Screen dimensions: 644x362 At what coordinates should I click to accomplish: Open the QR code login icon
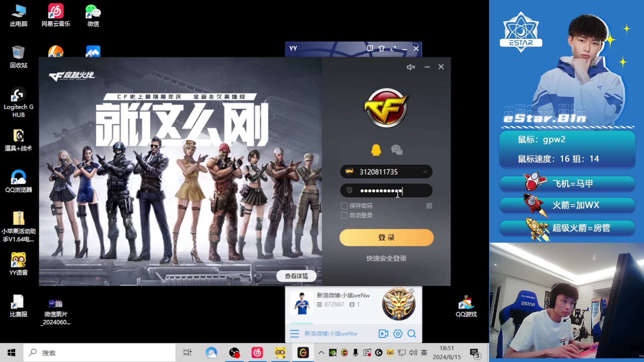pyautogui.click(x=429, y=206)
